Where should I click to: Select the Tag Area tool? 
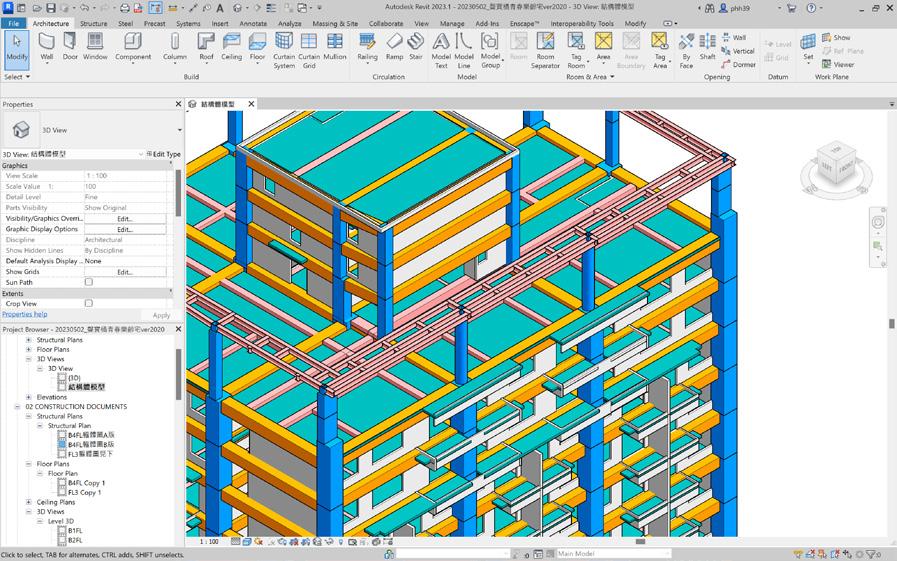[660, 50]
